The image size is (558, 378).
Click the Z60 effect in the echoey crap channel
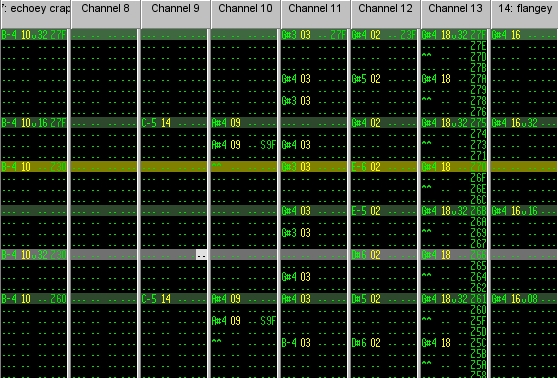click(58, 299)
